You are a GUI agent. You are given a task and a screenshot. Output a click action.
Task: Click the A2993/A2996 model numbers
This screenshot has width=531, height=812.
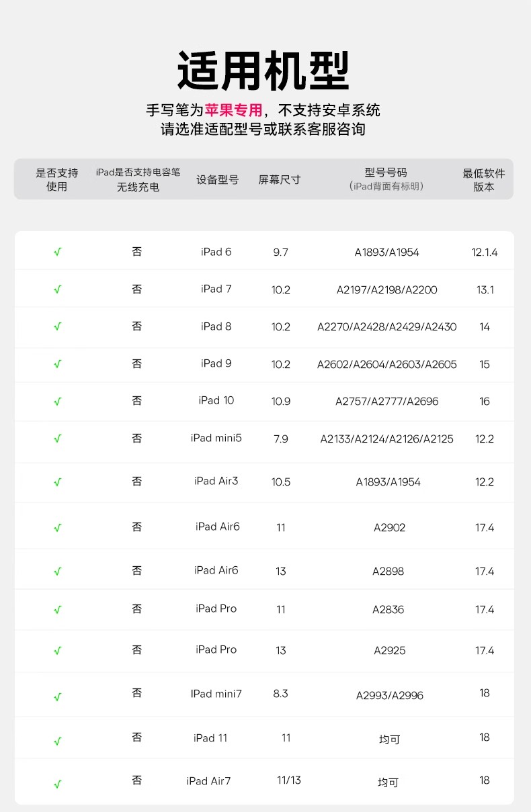[390, 696]
